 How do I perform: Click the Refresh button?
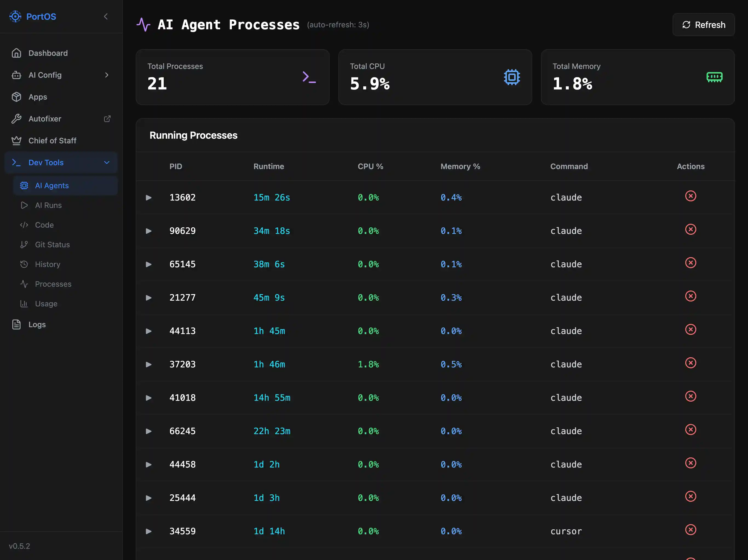703,25
